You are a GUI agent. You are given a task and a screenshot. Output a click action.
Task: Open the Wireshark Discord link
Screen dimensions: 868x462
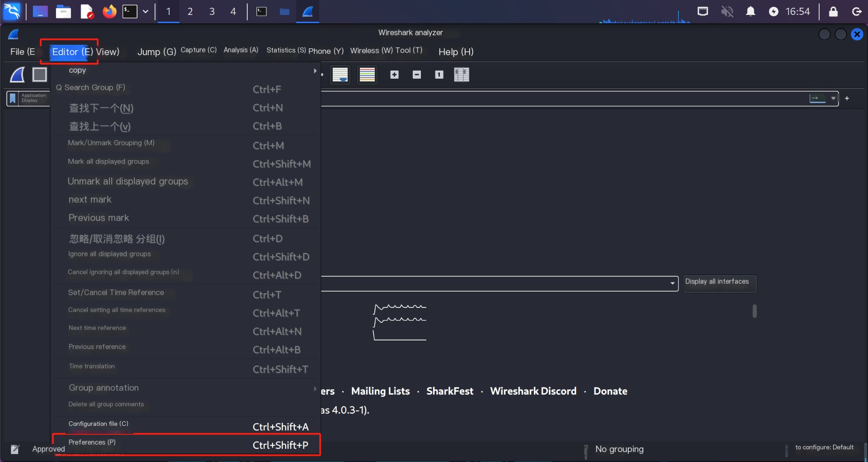[533, 391]
